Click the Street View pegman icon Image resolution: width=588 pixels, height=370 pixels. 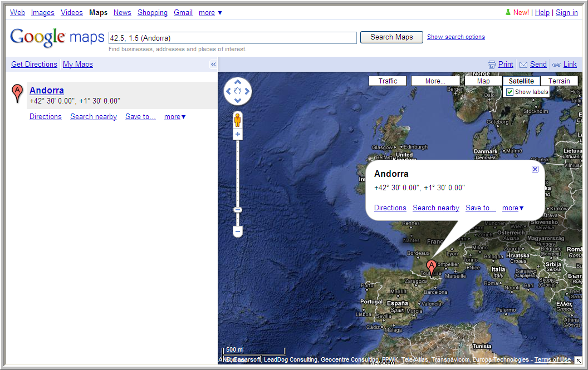coord(238,120)
